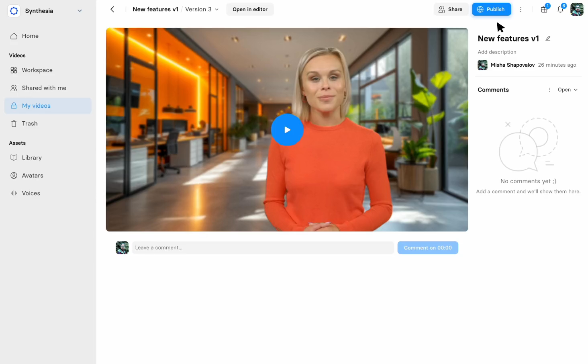Go to Home in sidebar
This screenshot has width=588, height=364.
pos(30,36)
